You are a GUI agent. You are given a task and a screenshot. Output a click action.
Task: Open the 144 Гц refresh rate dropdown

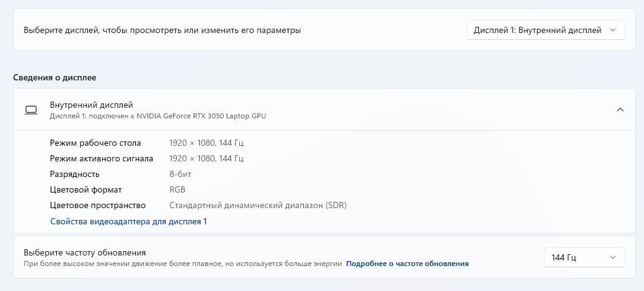(x=584, y=257)
